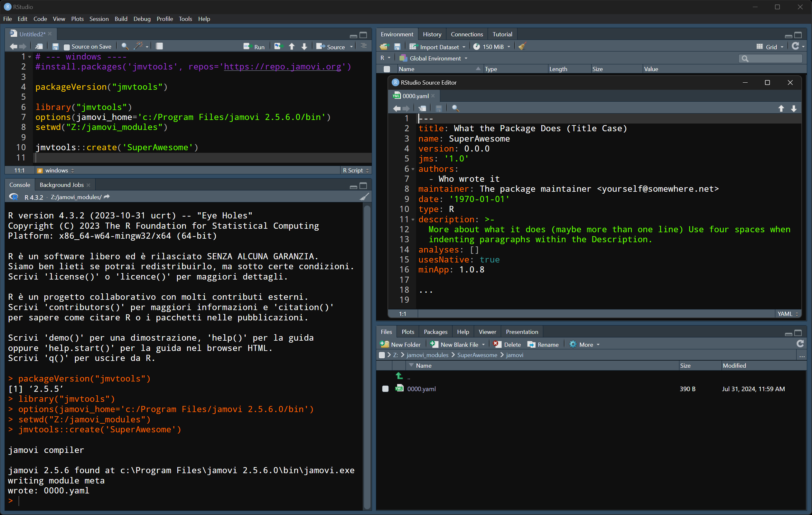Open the Profile menu

coord(164,19)
